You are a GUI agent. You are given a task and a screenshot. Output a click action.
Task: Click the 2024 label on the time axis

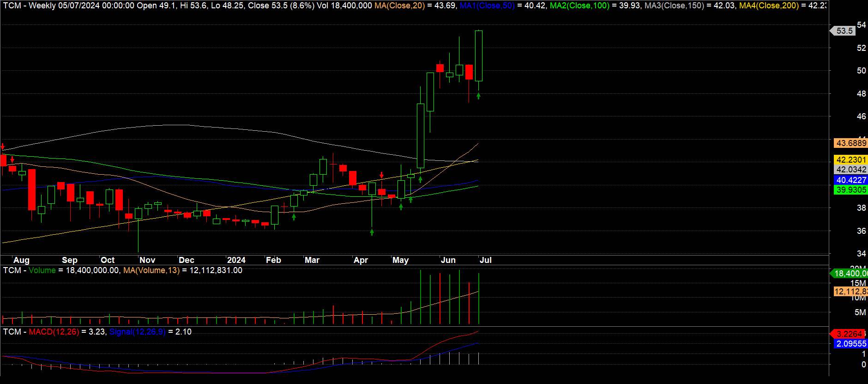click(x=236, y=260)
